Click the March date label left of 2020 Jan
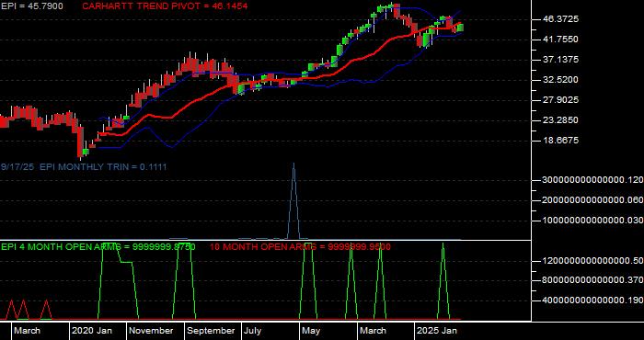The image size is (644, 340). tap(27, 331)
